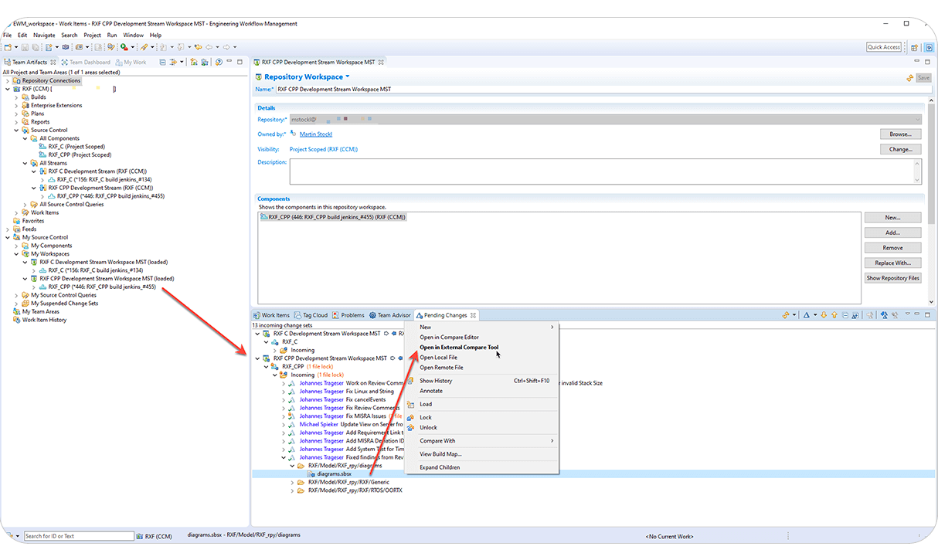Click the Collapse All icon in Team Artifacts
This screenshot has height=560, width=938.
coord(162,62)
